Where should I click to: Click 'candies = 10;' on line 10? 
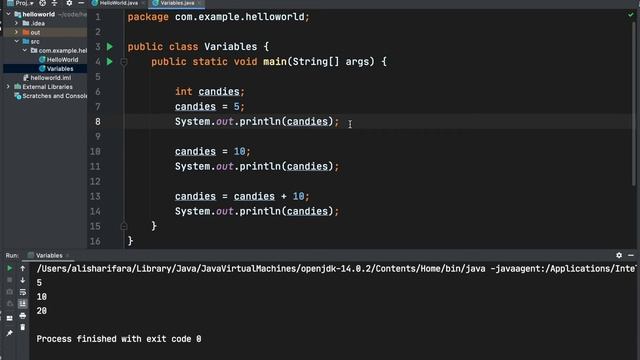click(x=213, y=151)
